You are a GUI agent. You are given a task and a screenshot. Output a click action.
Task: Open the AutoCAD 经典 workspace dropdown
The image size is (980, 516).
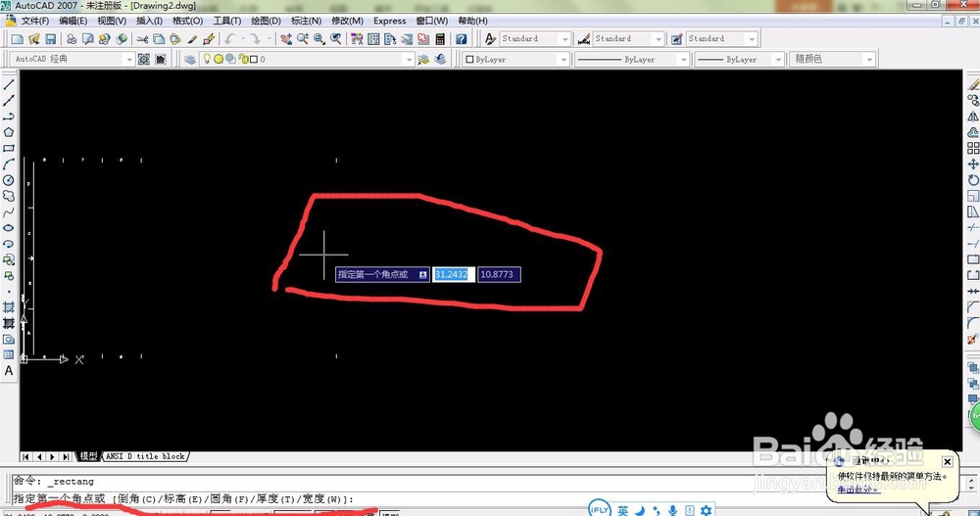point(129,59)
